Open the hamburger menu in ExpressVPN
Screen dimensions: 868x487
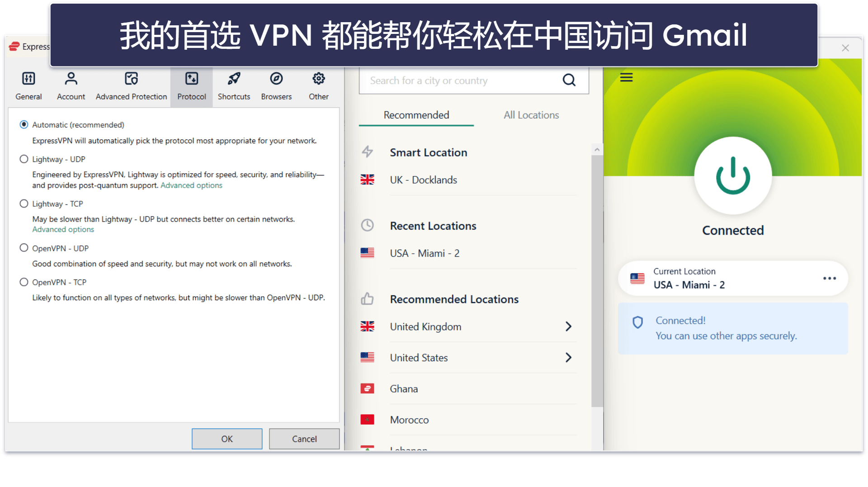click(x=626, y=77)
